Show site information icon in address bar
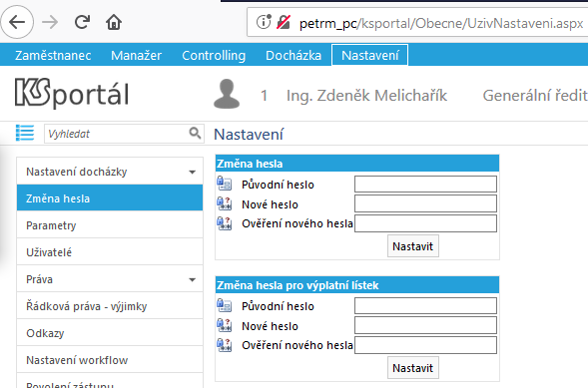588x388 pixels. point(264,22)
